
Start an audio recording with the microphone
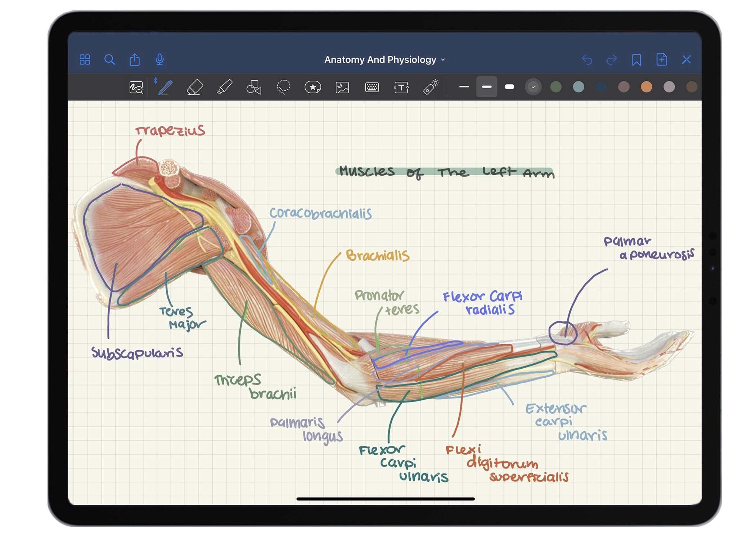pos(159,60)
